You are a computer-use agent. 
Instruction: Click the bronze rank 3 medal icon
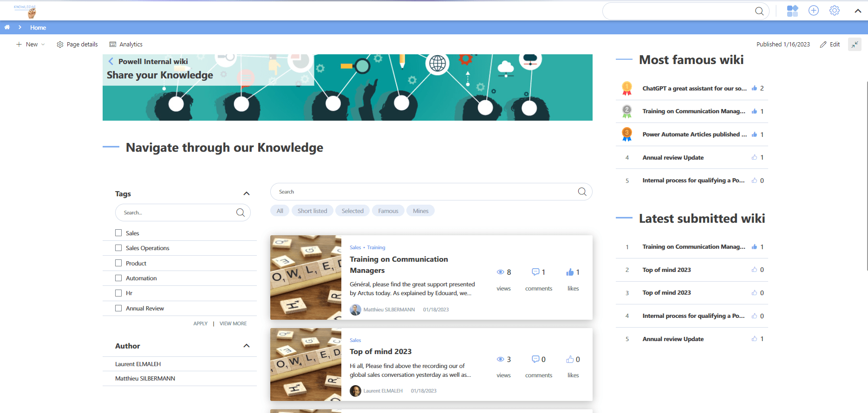[x=627, y=135]
